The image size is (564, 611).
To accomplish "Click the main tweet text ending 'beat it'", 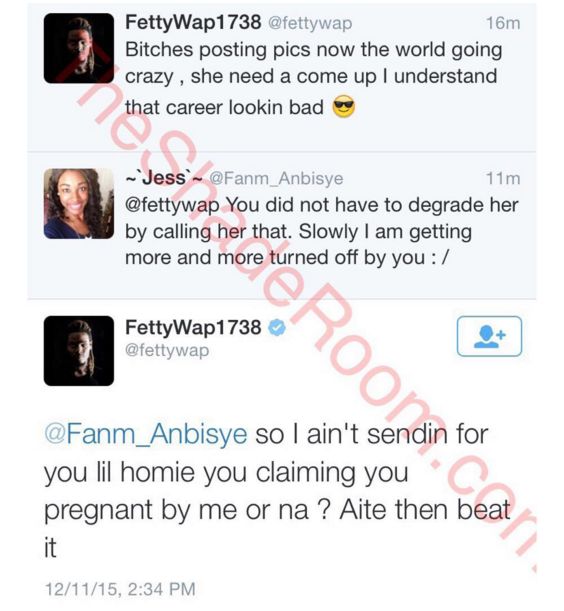I will click(277, 491).
